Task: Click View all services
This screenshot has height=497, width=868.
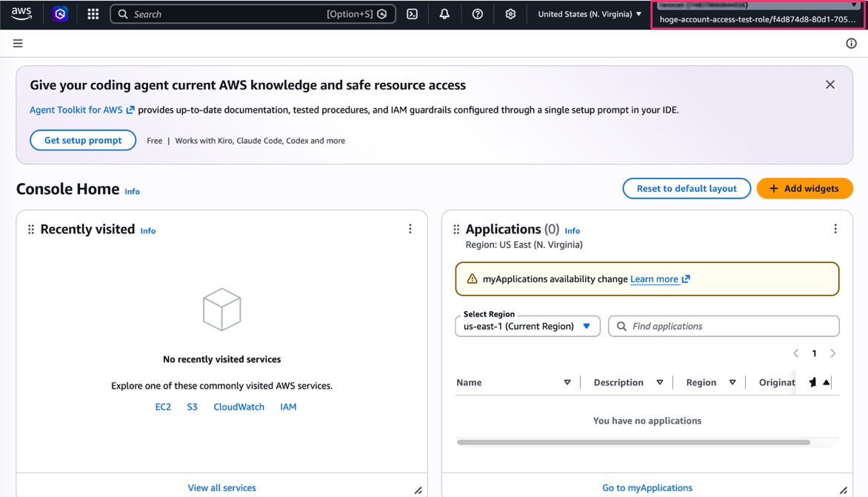Action: [221, 487]
